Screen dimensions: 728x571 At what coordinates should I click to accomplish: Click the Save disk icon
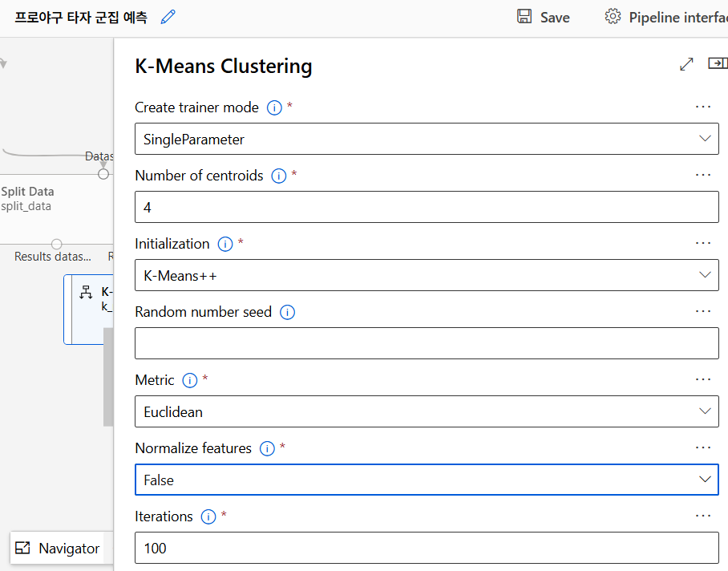tap(524, 17)
